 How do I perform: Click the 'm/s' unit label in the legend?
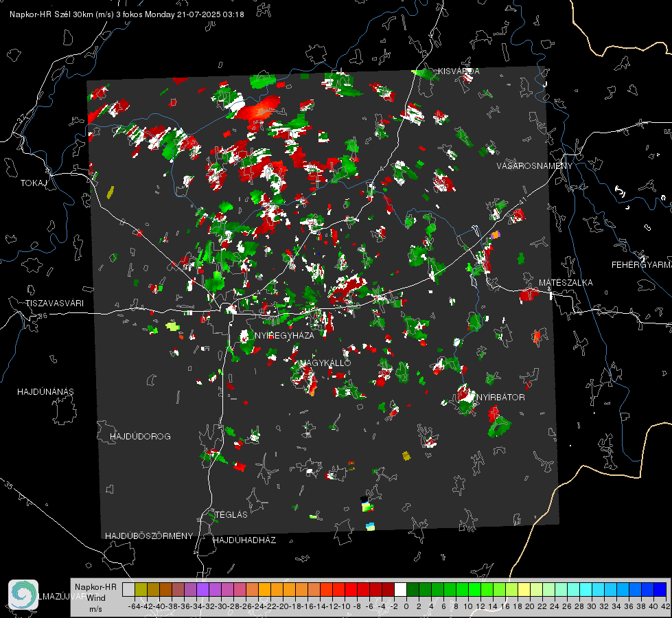point(95,608)
